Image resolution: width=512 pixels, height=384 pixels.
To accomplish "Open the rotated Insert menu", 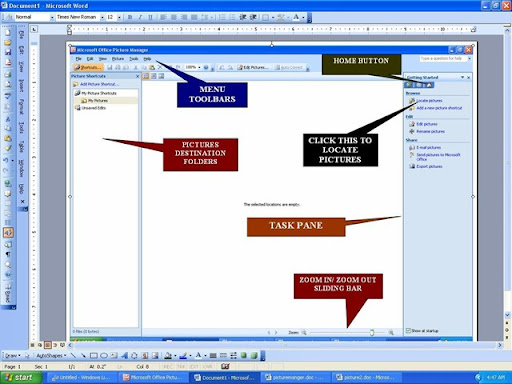I will 21,85.
